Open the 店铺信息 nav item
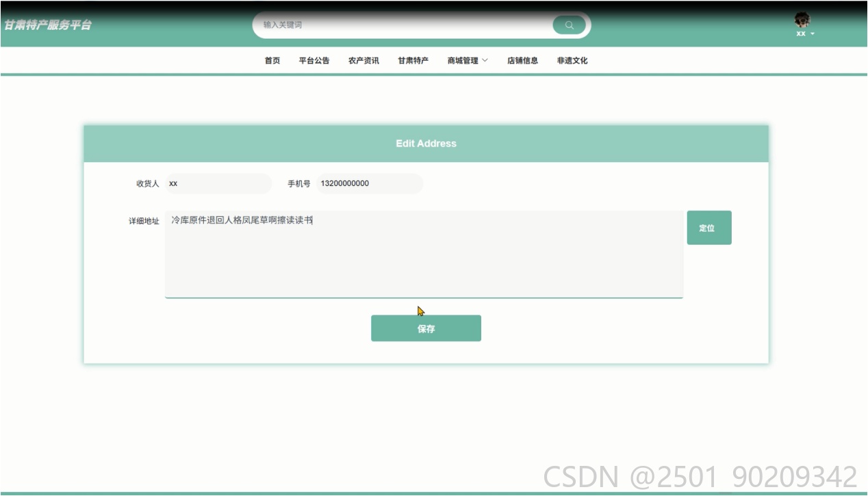Viewport: 868px width, 496px height. (x=522, y=60)
